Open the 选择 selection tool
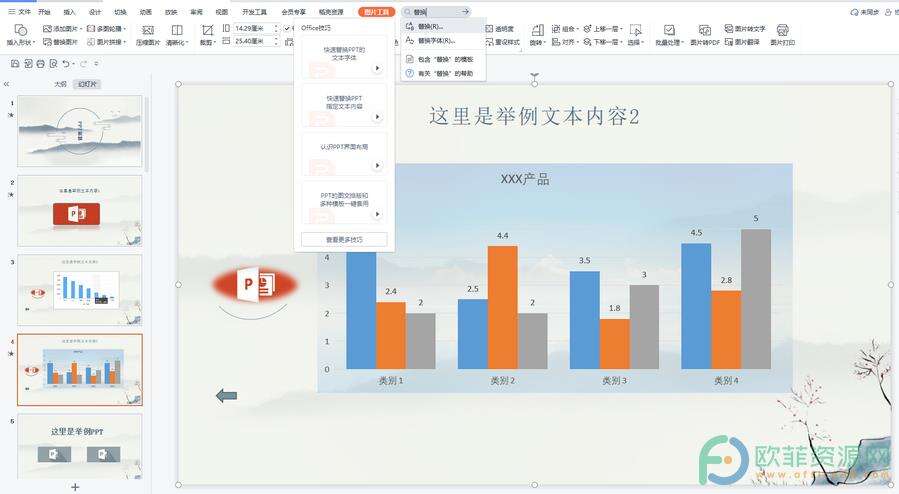Screen dimensions: 899x494 pyautogui.click(x=635, y=35)
